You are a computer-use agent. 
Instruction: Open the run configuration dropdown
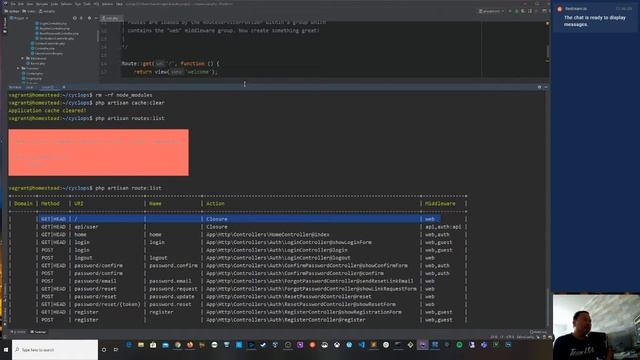[x=491, y=11]
